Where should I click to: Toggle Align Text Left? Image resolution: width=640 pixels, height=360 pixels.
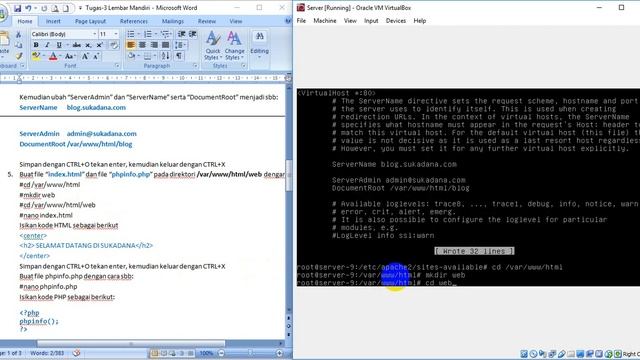tap(131, 45)
